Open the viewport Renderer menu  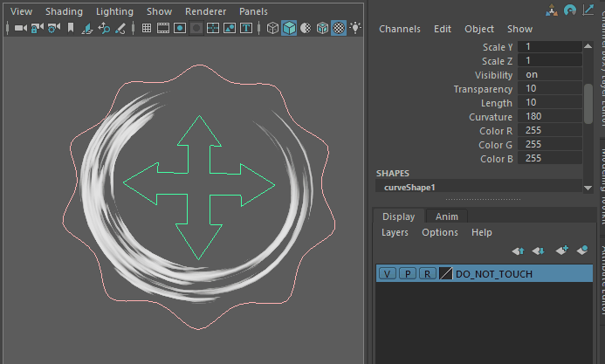206,11
